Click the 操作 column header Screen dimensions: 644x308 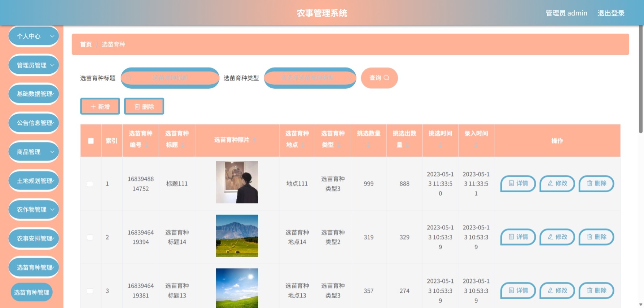[x=557, y=140]
